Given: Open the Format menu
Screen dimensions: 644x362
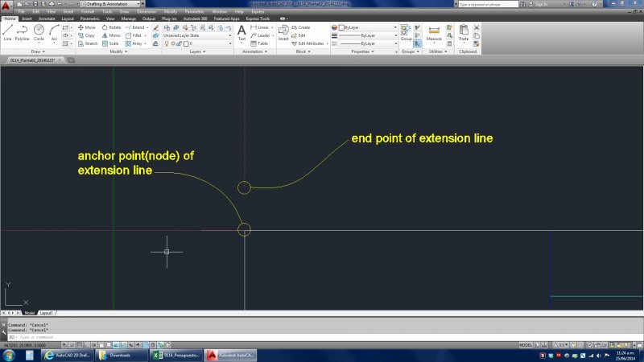Looking at the screenshot, I should click(x=88, y=12).
